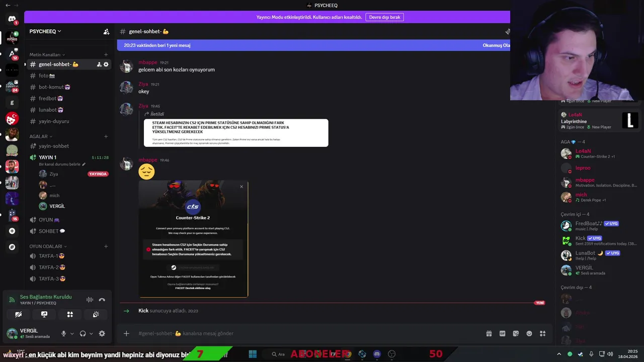Create channel in OYUN ODALARI
Image resolution: width=644 pixels, height=362 pixels.
pos(106,246)
